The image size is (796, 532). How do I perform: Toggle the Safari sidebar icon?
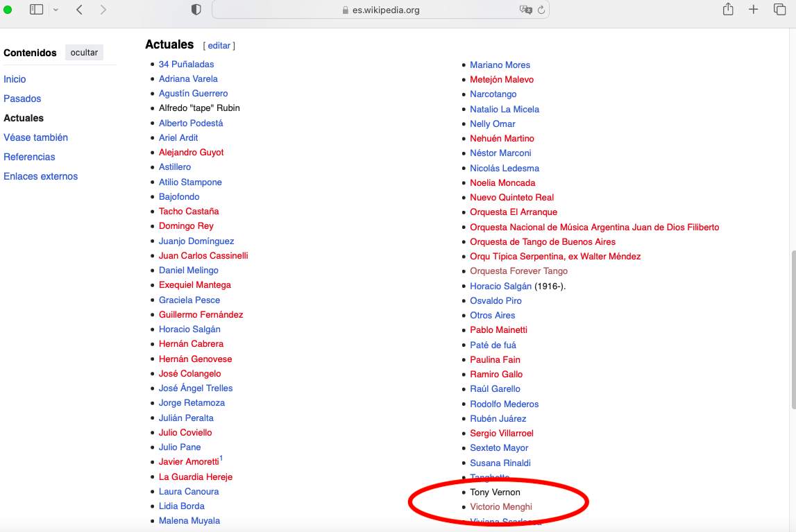[37, 10]
